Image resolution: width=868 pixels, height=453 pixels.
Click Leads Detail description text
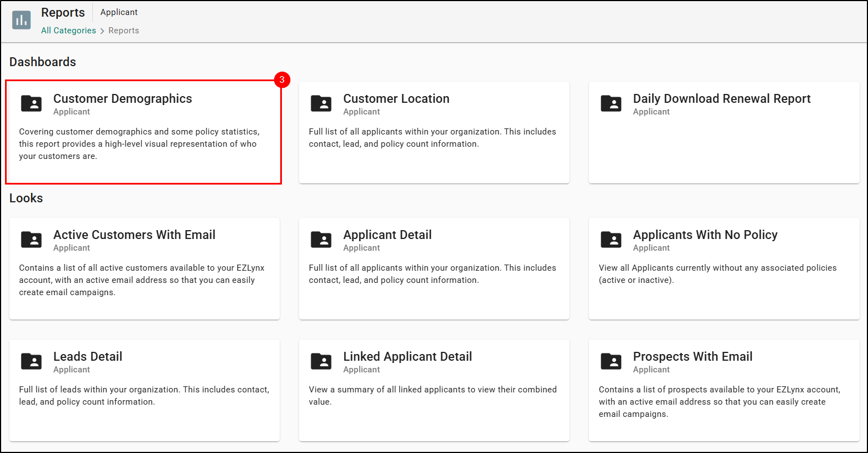[144, 396]
